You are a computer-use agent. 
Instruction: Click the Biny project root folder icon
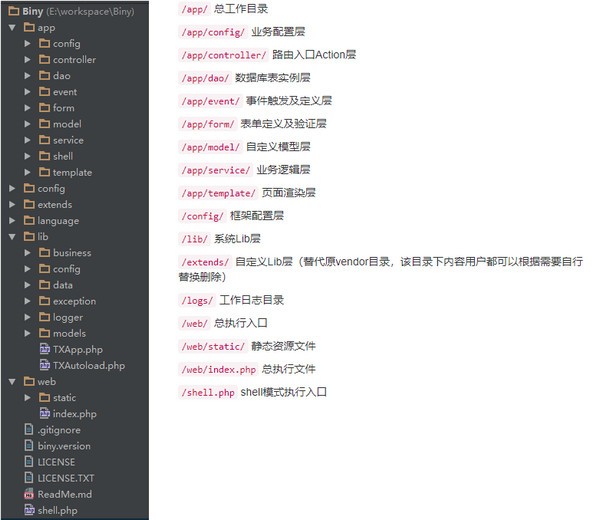click(x=12, y=11)
